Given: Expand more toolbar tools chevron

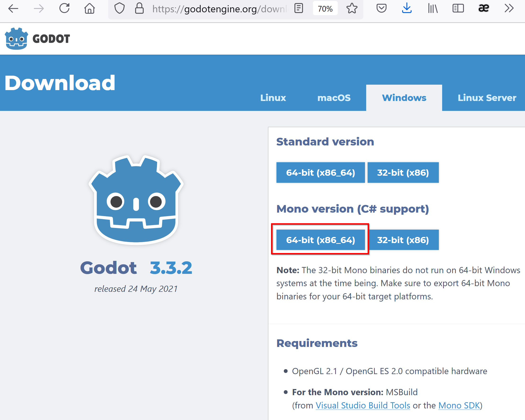Looking at the screenshot, I should (x=509, y=9).
